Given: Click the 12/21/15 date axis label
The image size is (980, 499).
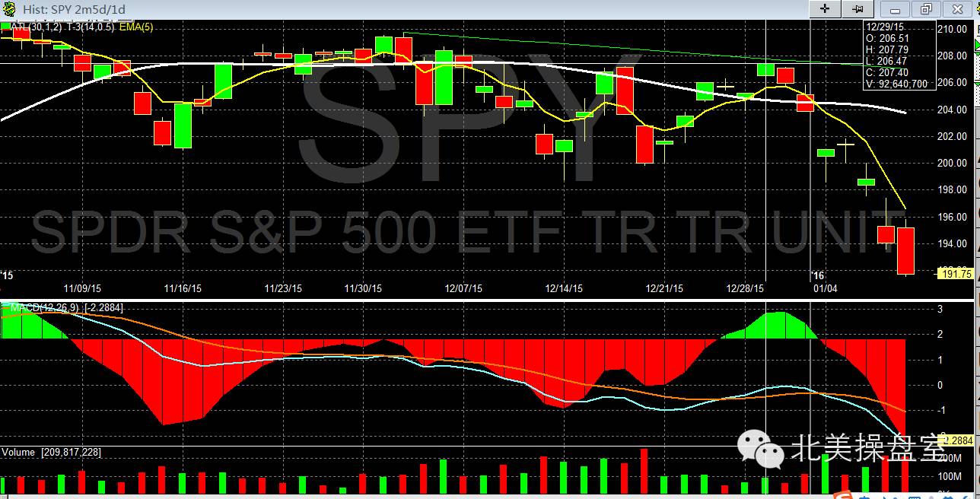Looking at the screenshot, I should 665,288.
